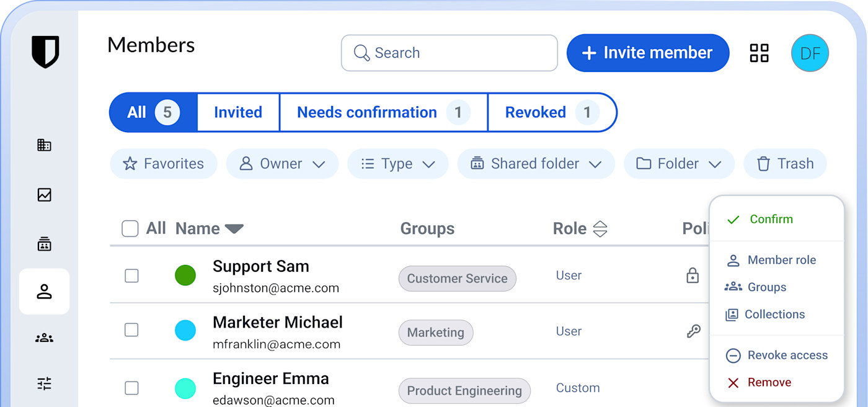868x407 pixels.
Task: Click the name Support Sam
Action: [261, 266]
